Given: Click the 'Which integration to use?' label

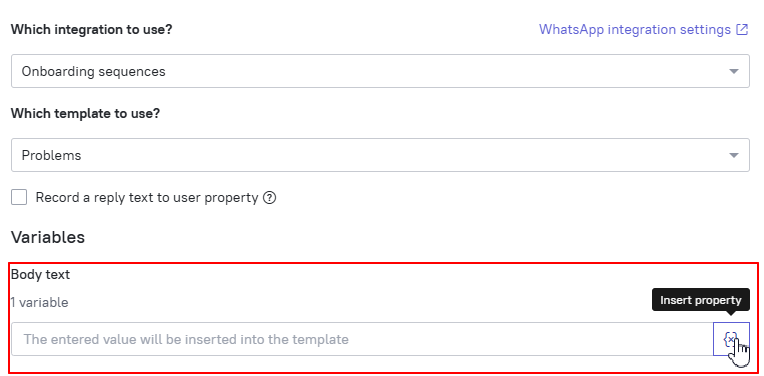Looking at the screenshot, I should (92, 30).
